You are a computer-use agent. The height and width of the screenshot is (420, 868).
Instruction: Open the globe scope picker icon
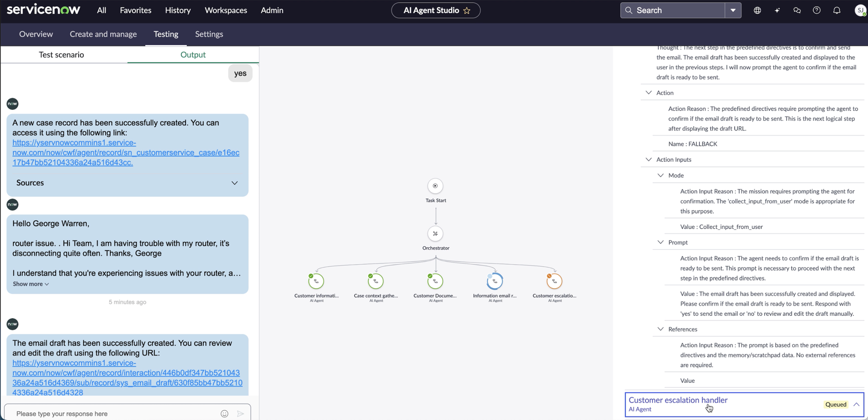click(x=757, y=10)
